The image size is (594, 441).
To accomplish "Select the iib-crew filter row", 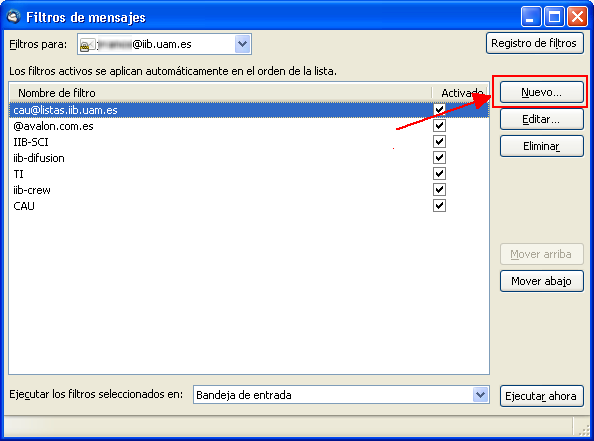I will (249, 190).
